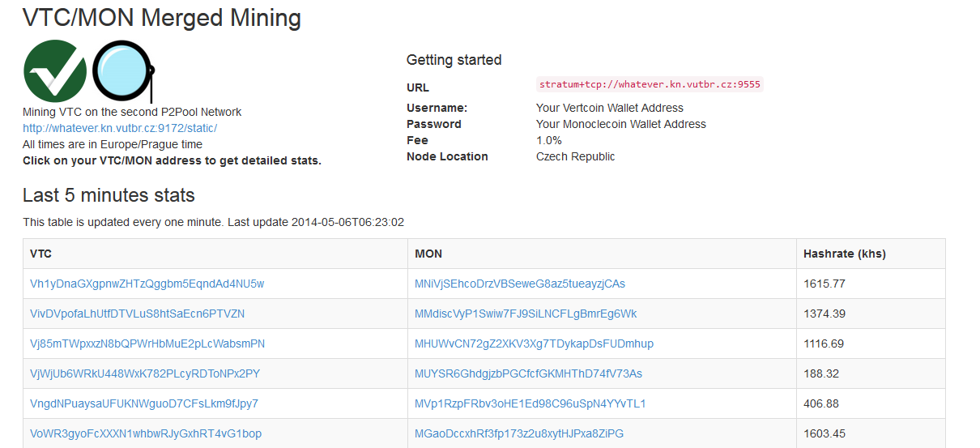Click the Last 5 minutes stats heading
Screen dimensions: 980x448
coord(109,195)
